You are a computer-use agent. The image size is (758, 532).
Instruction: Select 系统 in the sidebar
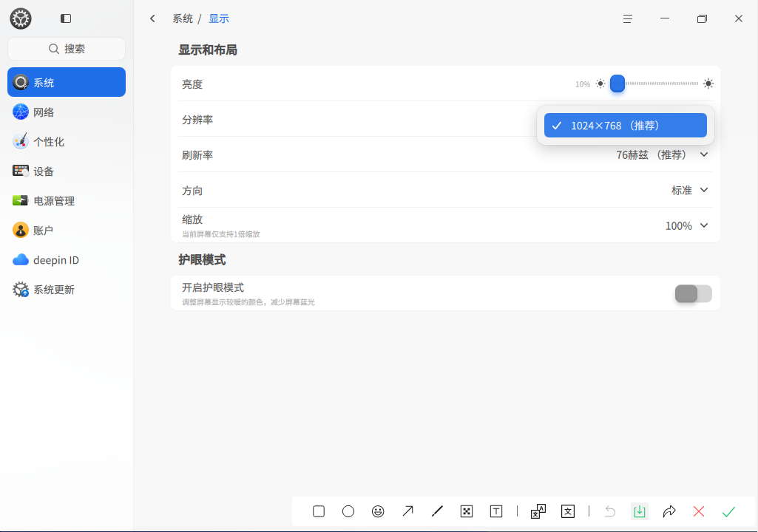[x=67, y=82]
